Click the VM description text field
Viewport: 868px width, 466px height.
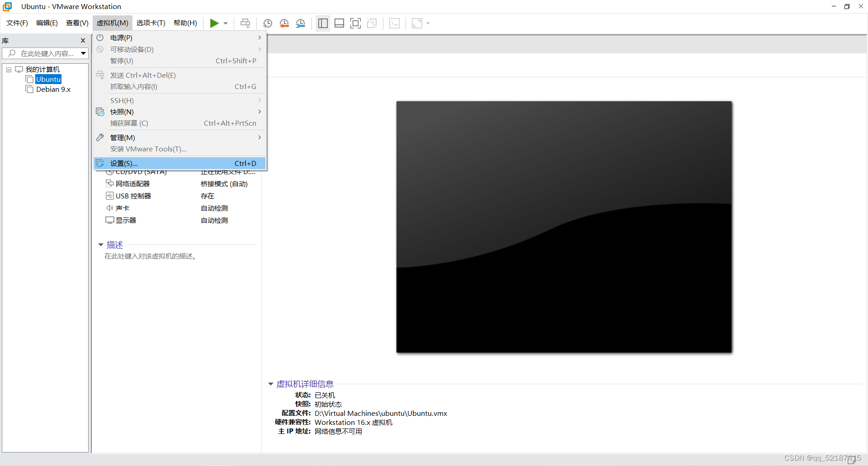(x=151, y=256)
